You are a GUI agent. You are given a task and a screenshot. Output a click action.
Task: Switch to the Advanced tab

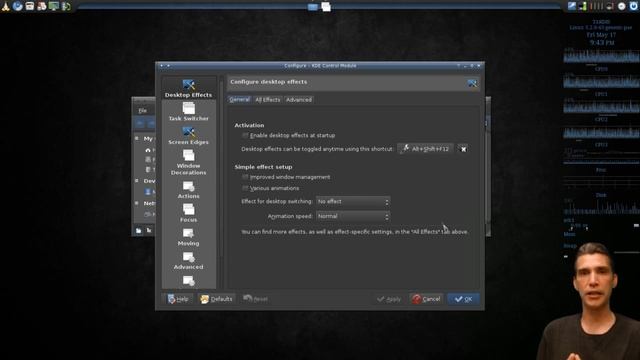click(299, 100)
